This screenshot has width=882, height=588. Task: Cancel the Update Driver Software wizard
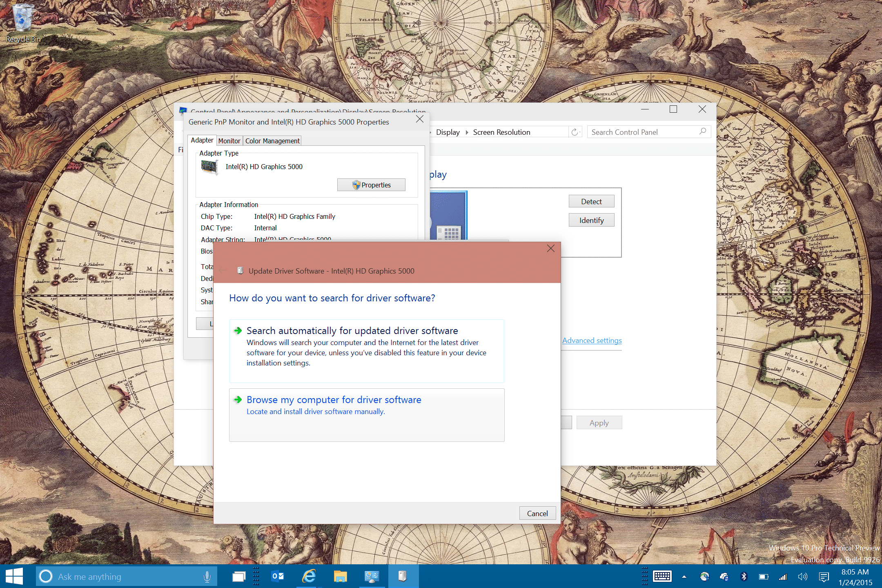click(537, 513)
